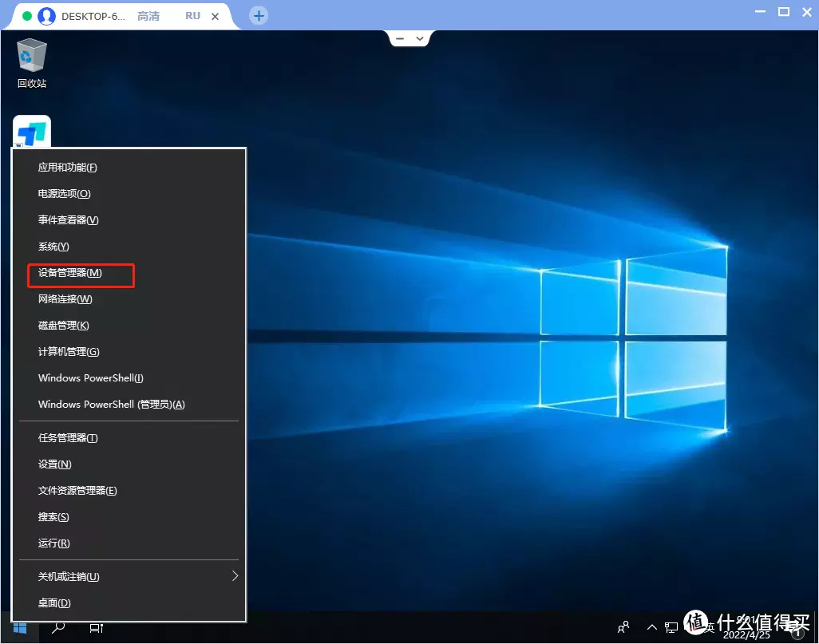Click the date 2022/4/25 in taskbar
This screenshot has height=644, width=819.
coord(746,635)
